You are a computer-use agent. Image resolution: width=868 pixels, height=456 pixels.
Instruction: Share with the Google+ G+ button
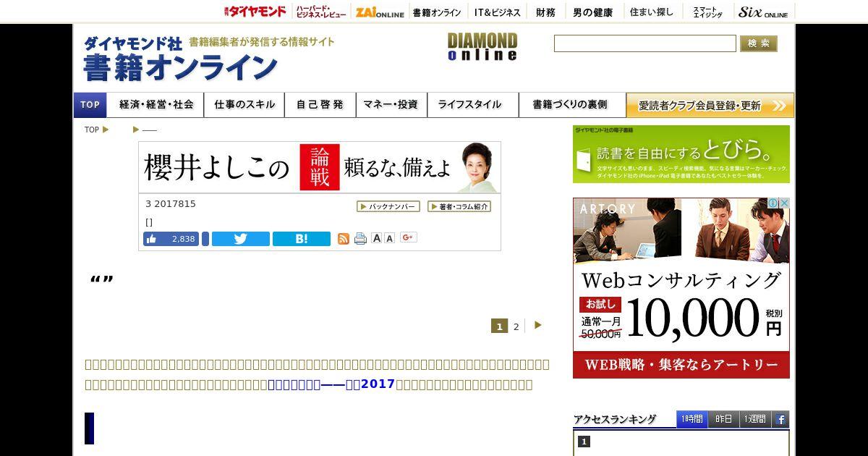click(x=408, y=237)
